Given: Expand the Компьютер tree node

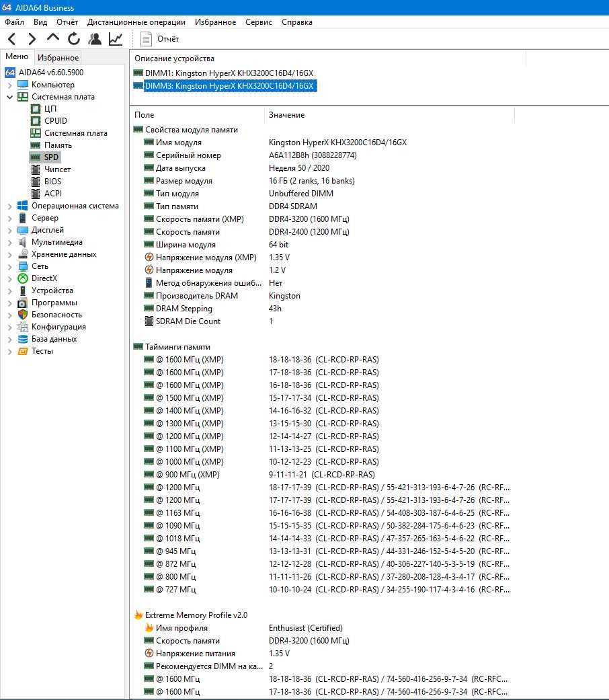Looking at the screenshot, I should click(10, 85).
